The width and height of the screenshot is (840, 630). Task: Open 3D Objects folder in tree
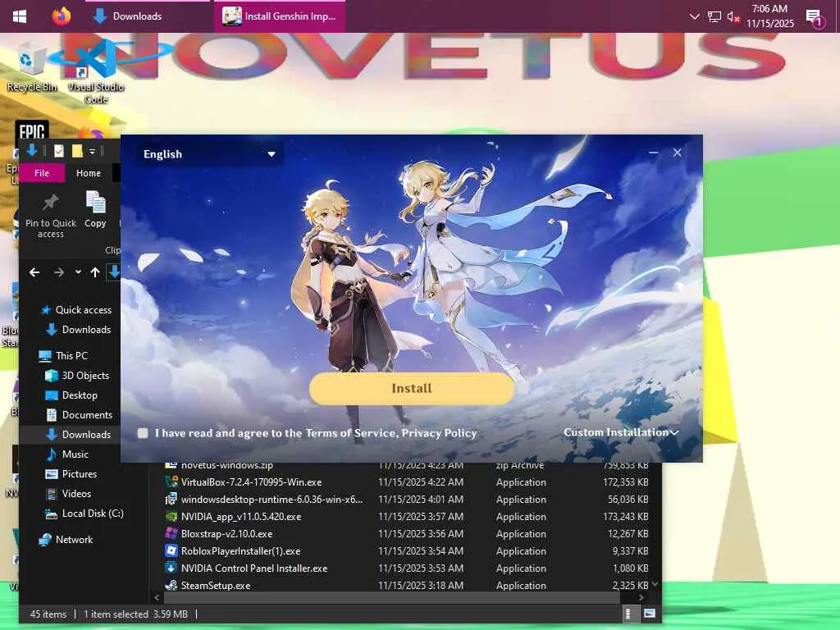point(78,376)
